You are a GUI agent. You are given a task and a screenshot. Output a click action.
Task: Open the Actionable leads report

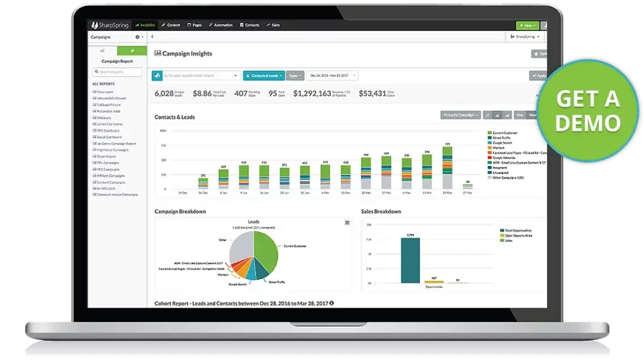click(x=106, y=111)
